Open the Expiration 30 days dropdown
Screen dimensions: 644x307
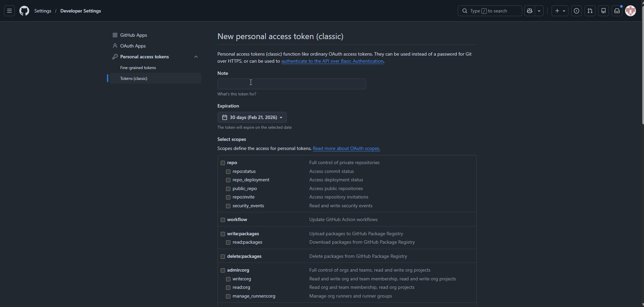(252, 117)
